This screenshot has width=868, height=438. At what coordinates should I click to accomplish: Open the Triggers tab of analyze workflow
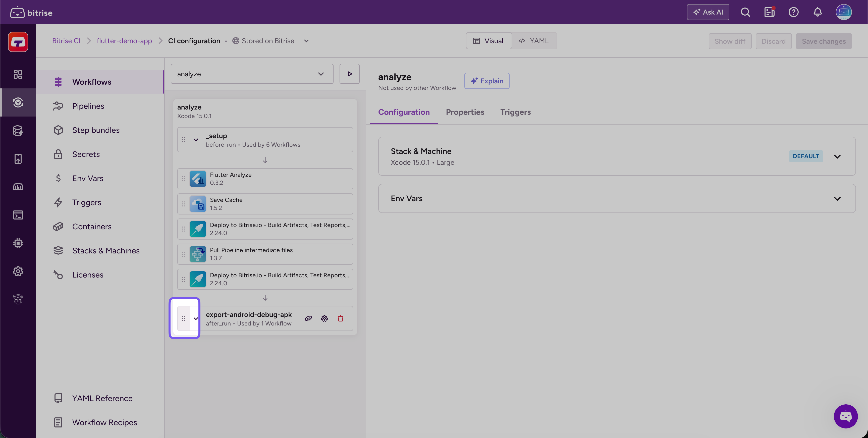point(516,112)
